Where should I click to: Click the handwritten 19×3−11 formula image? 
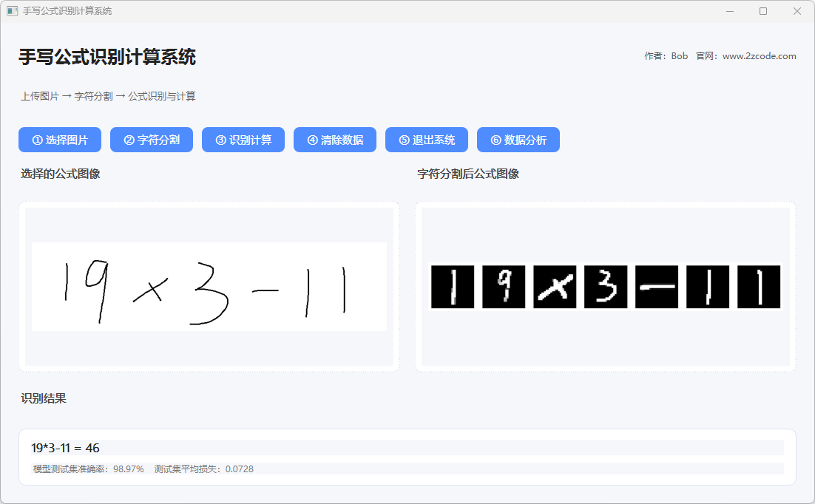pyautogui.click(x=209, y=287)
